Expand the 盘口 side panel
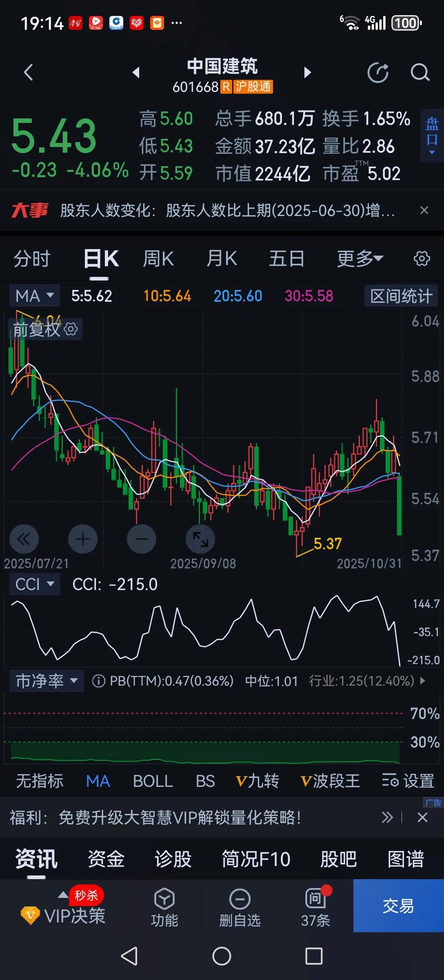 [432, 136]
